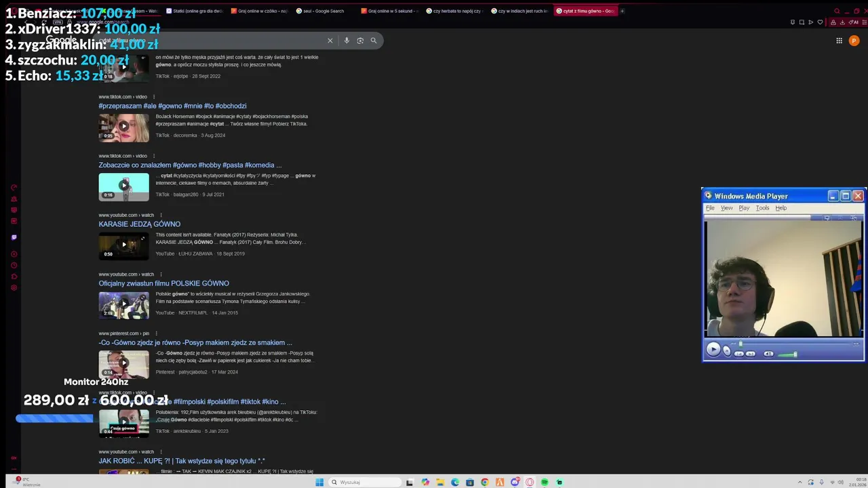Switch to Graj online w 5 sekund tab
Viewport: 868px width, 488px height.
click(389, 11)
